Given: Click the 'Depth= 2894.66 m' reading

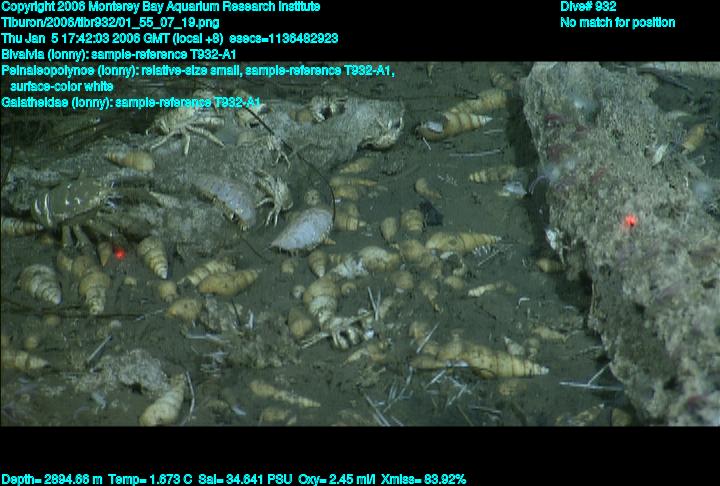Looking at the screenshot, I should (52, 480).
